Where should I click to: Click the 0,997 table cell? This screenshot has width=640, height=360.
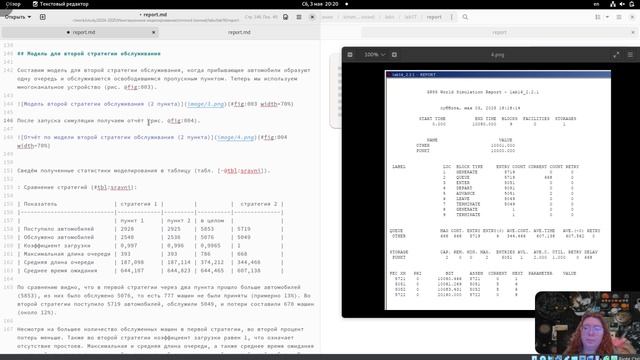pyautogui.click(x=129, y=246)
